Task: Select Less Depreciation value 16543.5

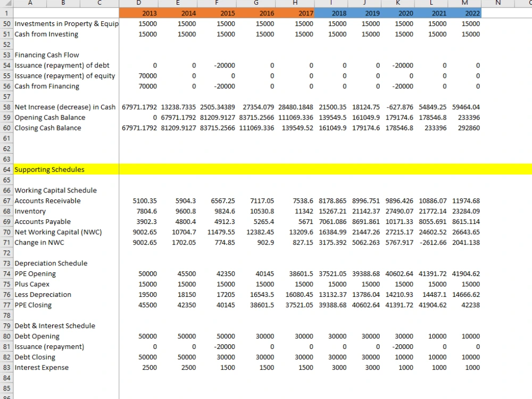Action: (262, 295)
